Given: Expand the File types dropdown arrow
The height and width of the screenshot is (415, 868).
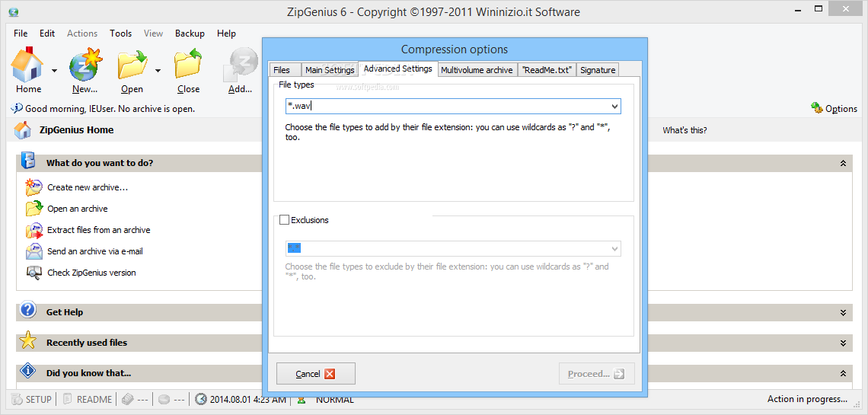Looking at the screenshot, I should 614,107.
